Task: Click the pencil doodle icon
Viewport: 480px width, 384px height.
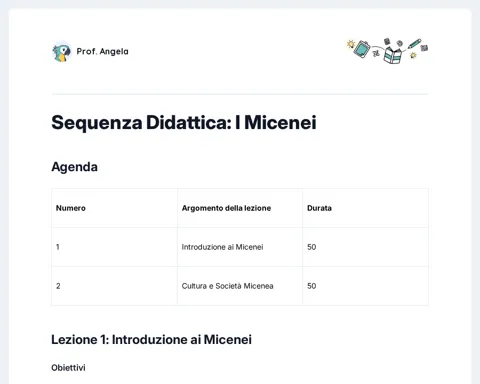Action: tap(414, 44)
